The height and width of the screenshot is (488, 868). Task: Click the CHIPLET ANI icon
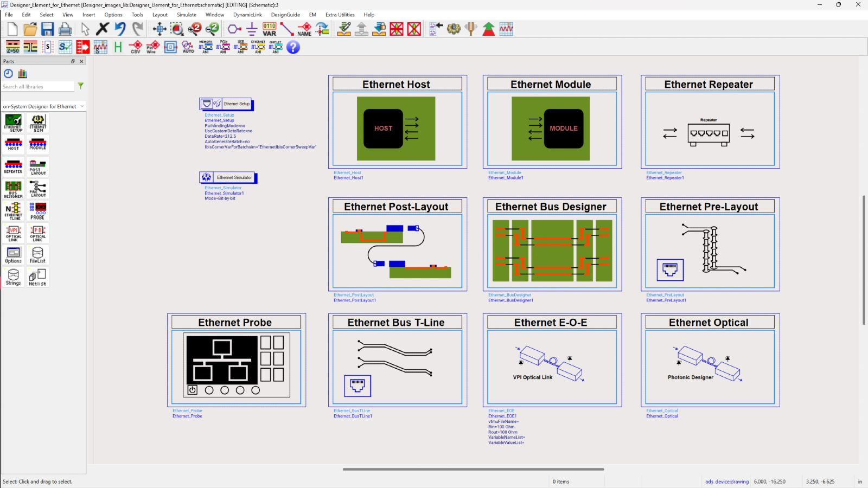276,47
